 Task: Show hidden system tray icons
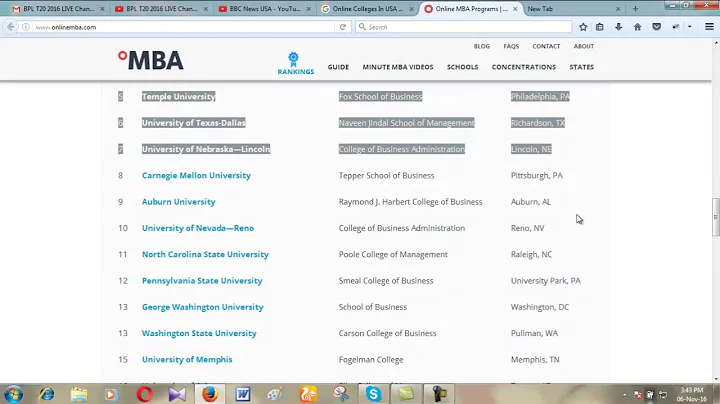pyautogui.click(x=624, y=395)
